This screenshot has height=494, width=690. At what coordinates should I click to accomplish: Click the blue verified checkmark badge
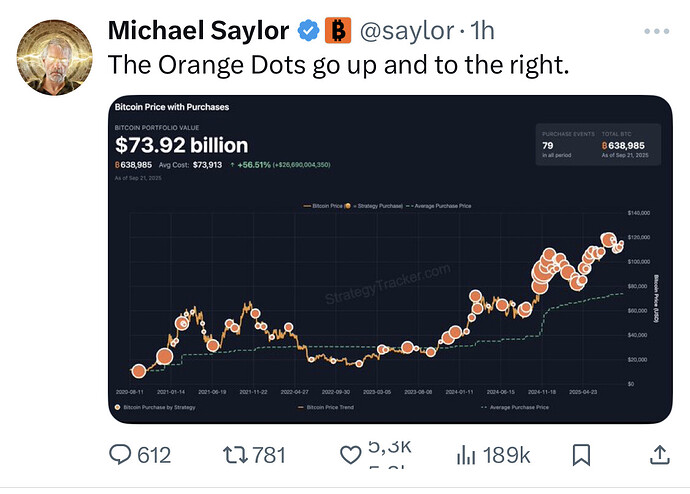[307, 31]
